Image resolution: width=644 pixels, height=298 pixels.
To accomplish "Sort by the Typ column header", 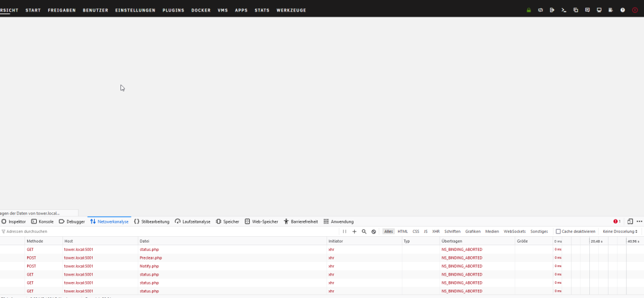I will pyautogui.click(x=421, y=241).
